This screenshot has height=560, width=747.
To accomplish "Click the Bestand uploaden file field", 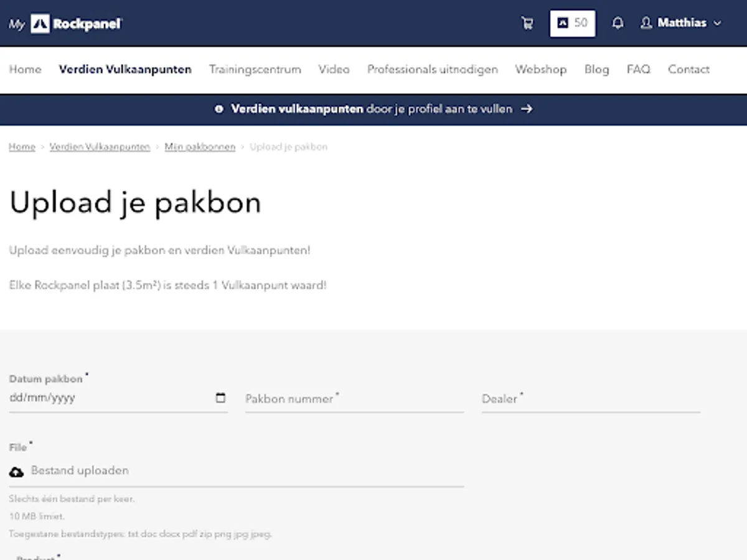I will 237,471.
